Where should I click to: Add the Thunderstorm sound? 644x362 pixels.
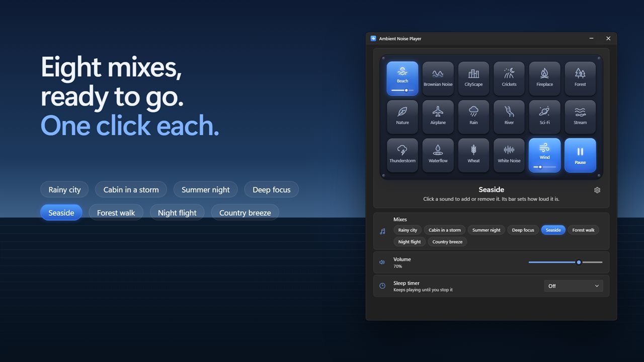(x=403, y=155)
